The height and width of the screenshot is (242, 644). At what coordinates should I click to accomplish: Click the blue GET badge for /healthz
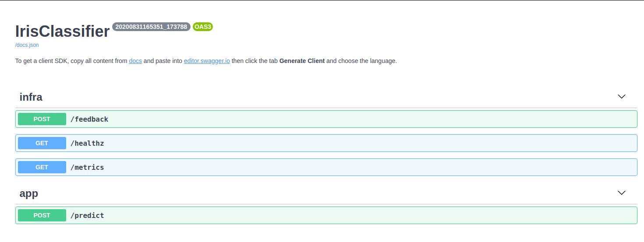[42, 143]
